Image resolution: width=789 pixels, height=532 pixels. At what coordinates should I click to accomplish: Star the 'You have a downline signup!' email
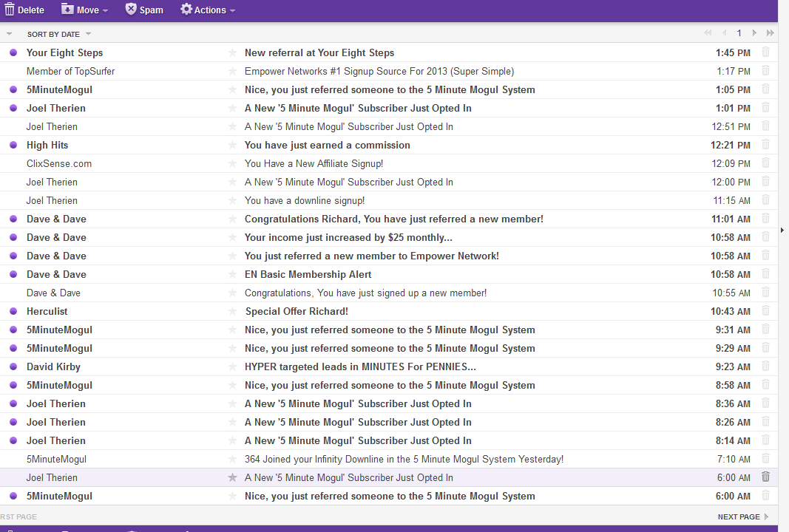pos(232,200)
